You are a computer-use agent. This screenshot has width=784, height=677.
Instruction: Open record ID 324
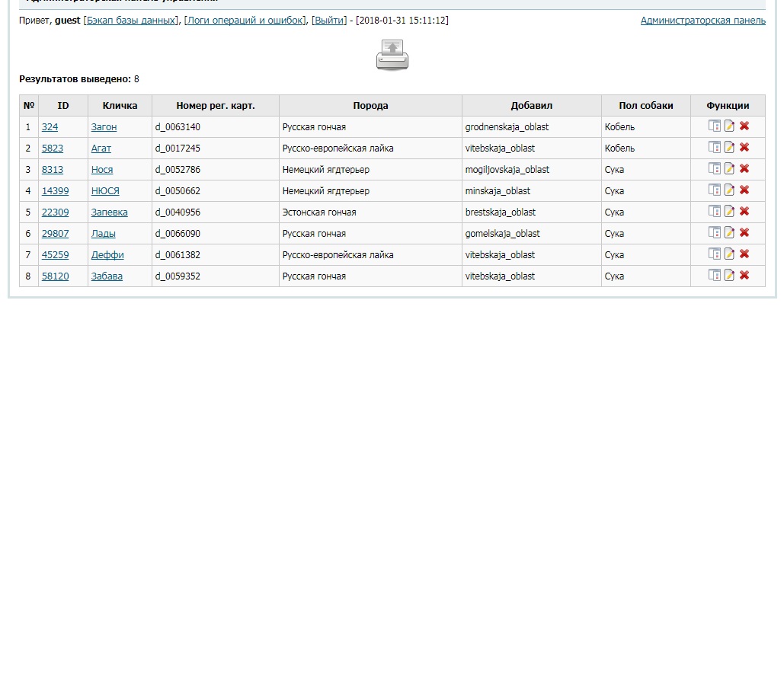(x=50, y=127)
